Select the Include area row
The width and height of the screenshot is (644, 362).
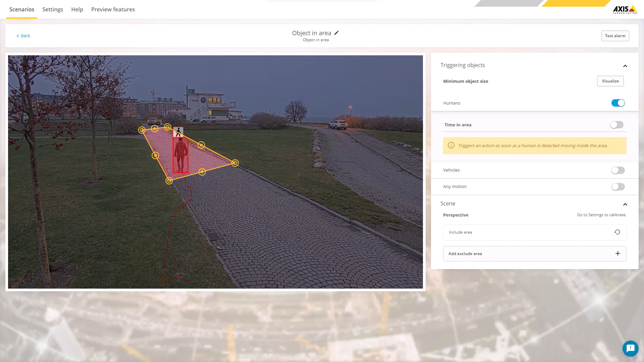[535, 232]
